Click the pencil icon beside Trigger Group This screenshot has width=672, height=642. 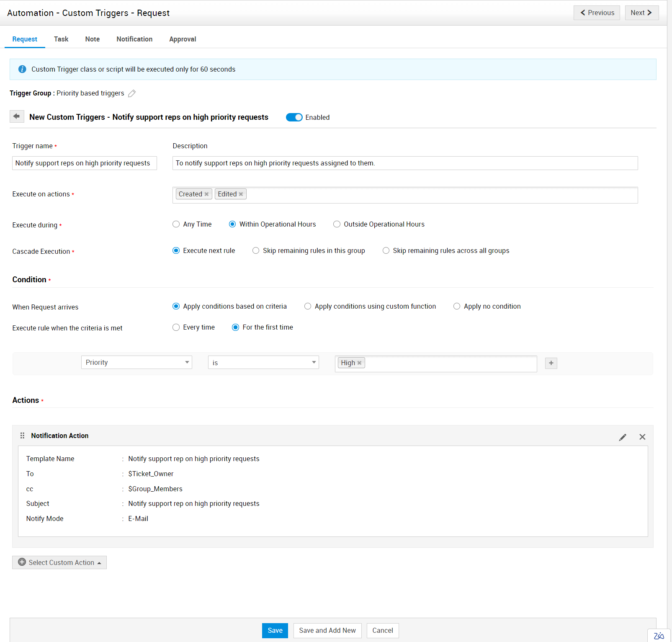132,93
